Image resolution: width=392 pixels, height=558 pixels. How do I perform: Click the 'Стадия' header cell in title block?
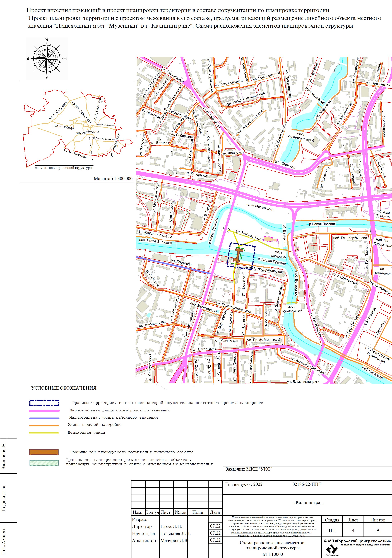tap(332, 520)
